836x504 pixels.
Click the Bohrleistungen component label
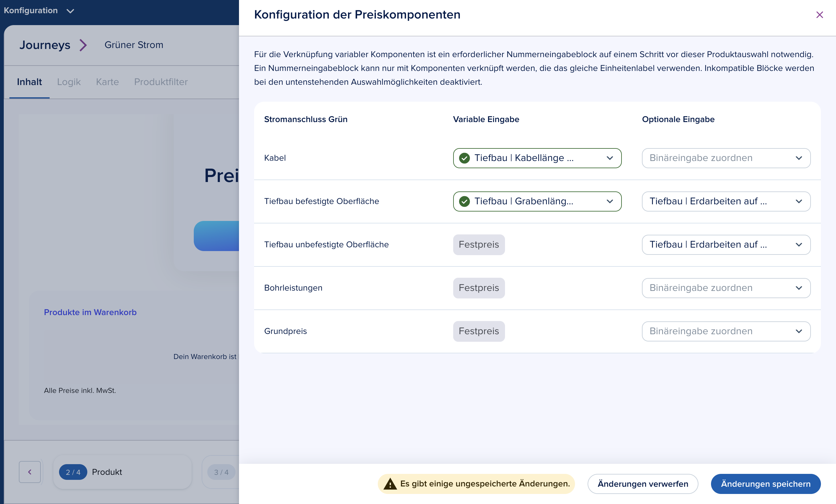293,288
